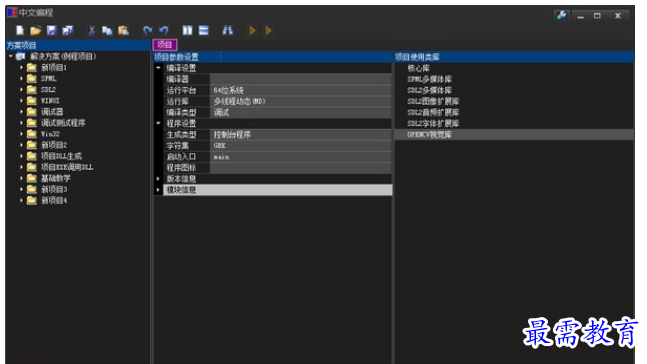Click the solution icon beside 解决方案

(x=21, y=57)
